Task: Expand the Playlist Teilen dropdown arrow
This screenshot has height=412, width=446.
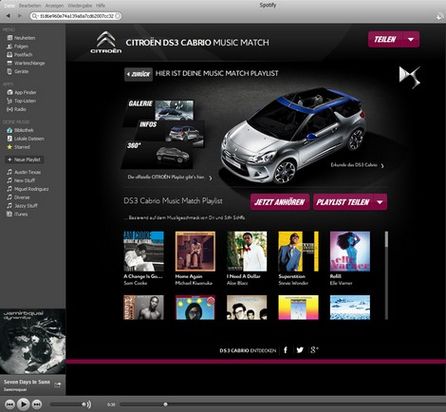Action: [x=380, y=202]
